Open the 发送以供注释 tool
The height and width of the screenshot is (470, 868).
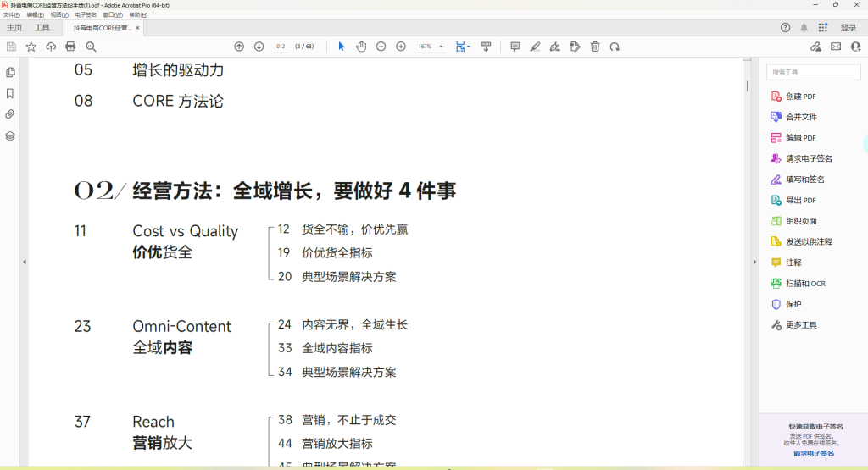click(802, 241)
